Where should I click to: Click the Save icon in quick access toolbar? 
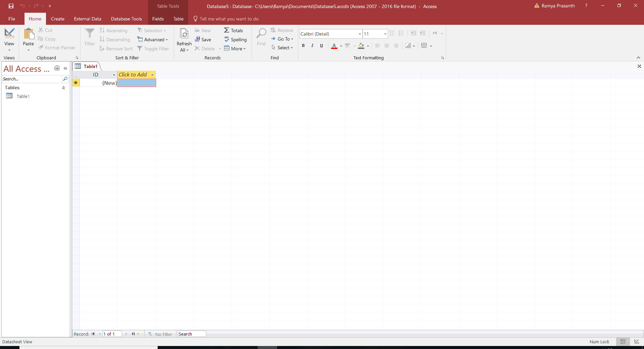tap(11, 6)
